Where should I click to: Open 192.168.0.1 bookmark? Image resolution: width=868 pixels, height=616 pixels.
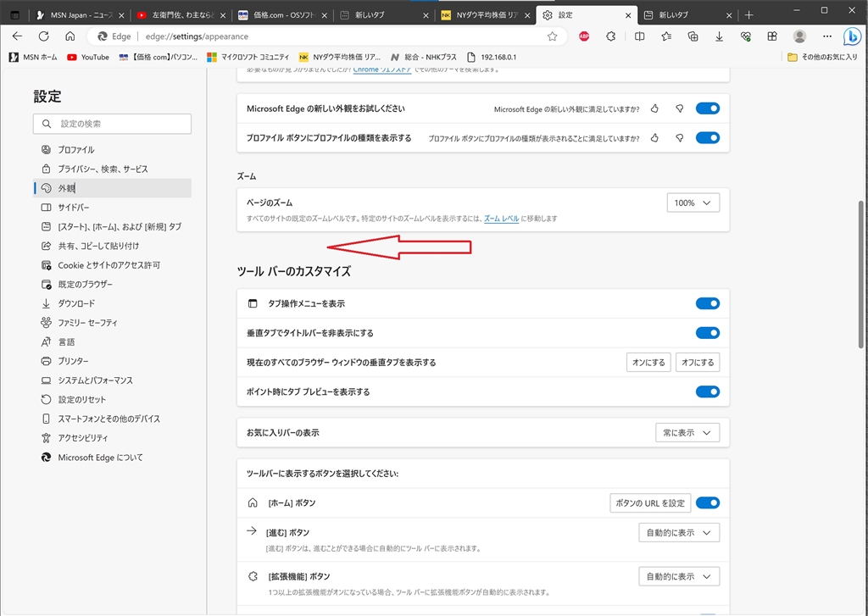pyautogui.click(x=492, y=57)
